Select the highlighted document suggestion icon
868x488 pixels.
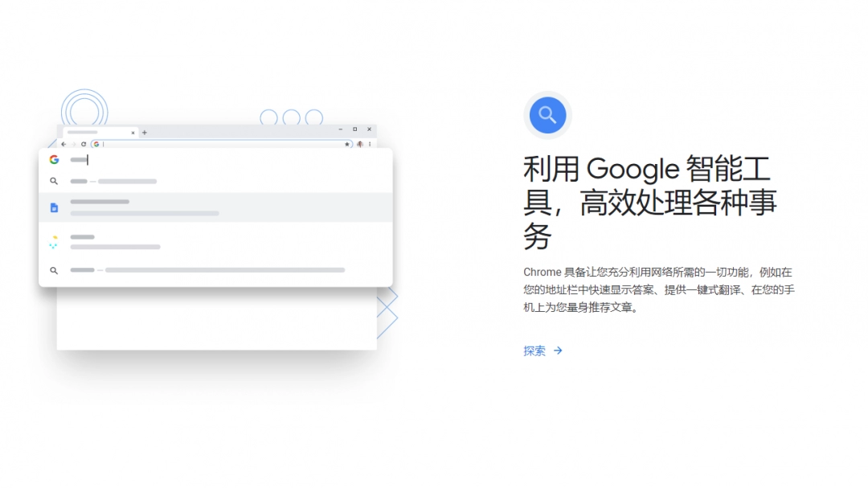55,207
